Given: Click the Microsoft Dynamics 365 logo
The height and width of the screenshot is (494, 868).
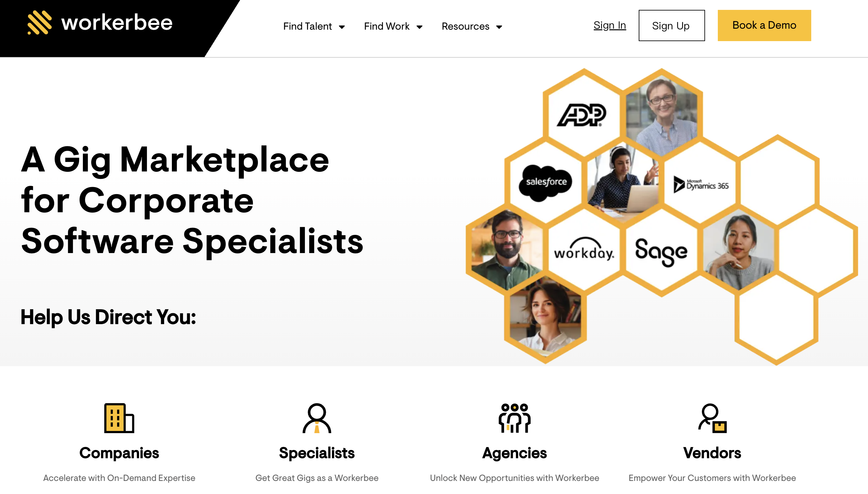Looking at the screenshot, I should coord(701,185).
